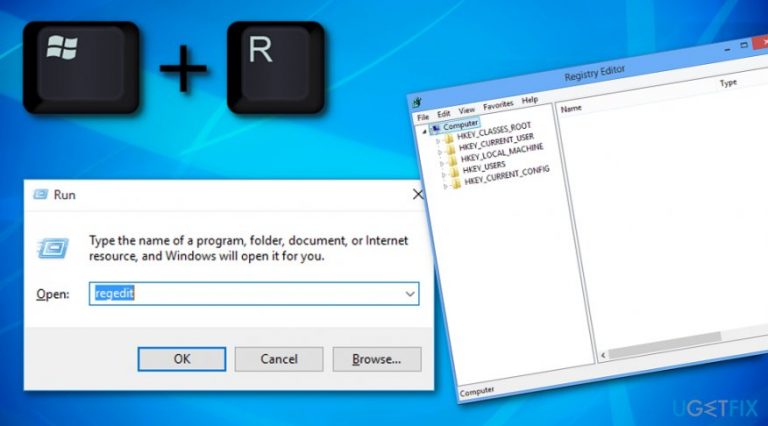This screenshot has height=426, width=768.
Task: Click the HKEY_LOCAL_MACHINE folder icon
Action: tap(453, 161)
